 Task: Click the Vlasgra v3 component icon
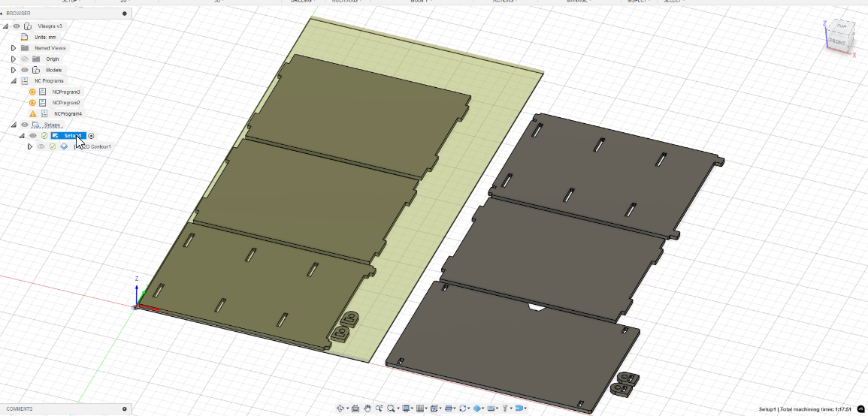click(x=28, y=26)
